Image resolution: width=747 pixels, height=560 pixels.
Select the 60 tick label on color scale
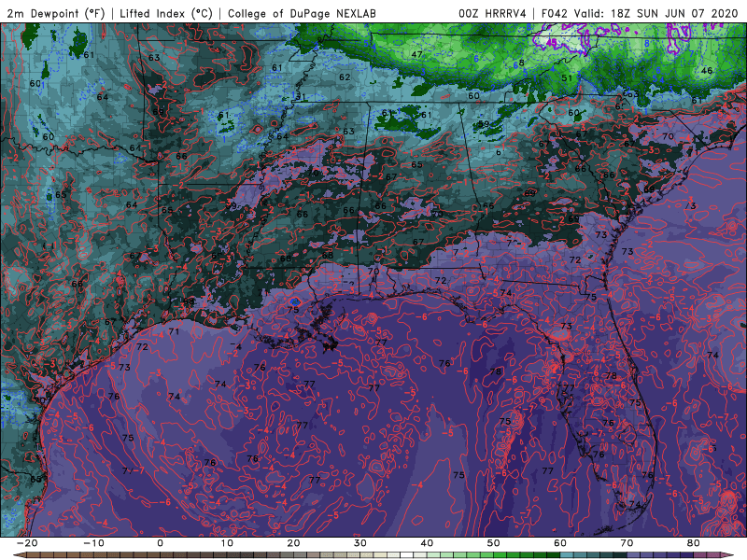pos(560,543)
